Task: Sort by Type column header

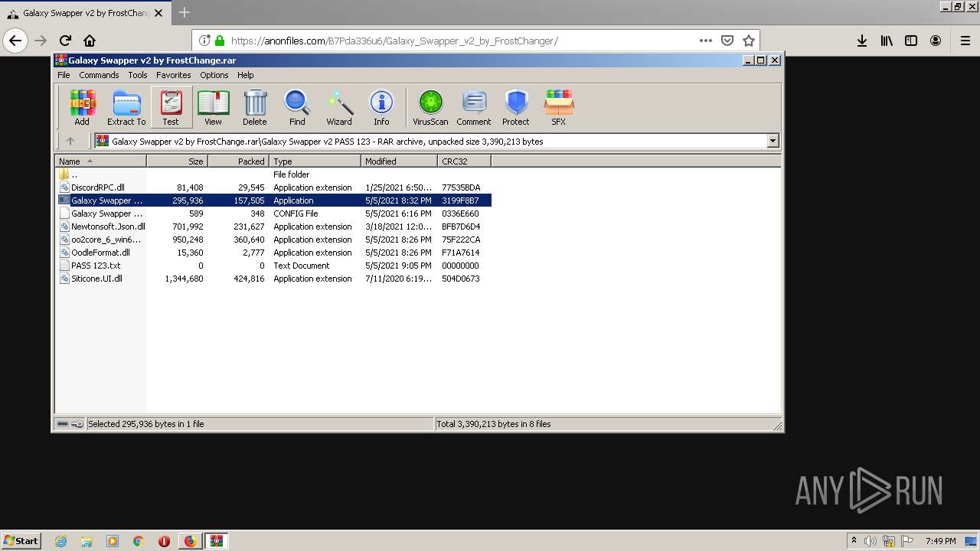Action: [315, 161]
